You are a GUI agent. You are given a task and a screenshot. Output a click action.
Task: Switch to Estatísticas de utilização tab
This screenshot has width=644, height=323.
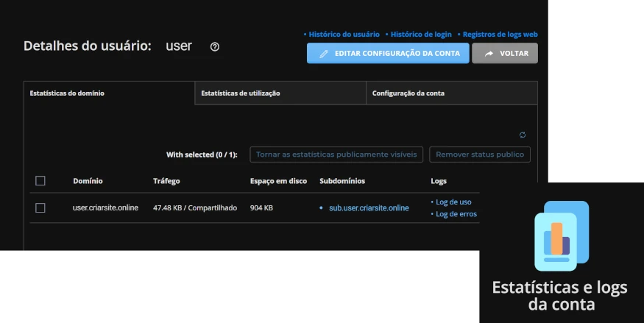click(240, 93)
